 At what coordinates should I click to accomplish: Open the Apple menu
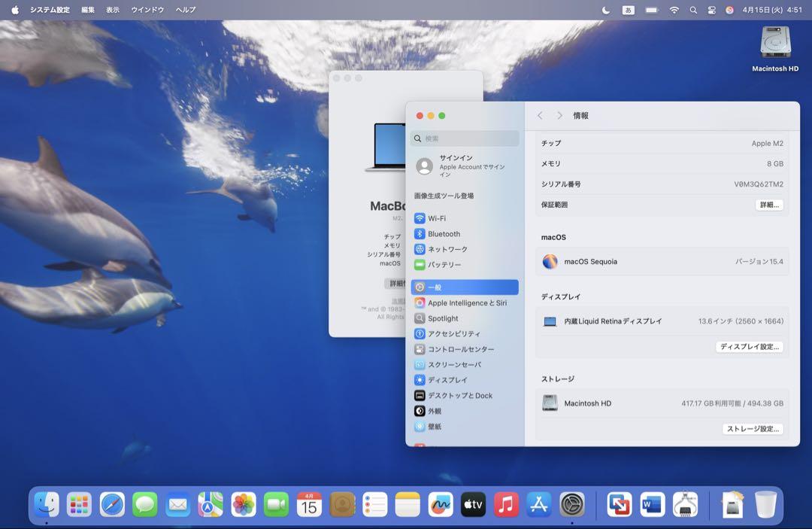[15, 10]
